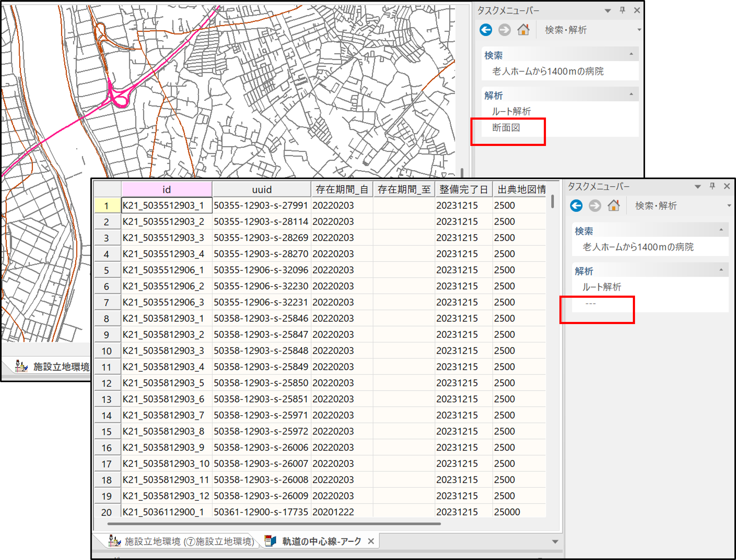Close the 軌道の中心線-アーク tab
Viewport: 736px width, 560px height.
pyautogui.click(x=371, y=541)
